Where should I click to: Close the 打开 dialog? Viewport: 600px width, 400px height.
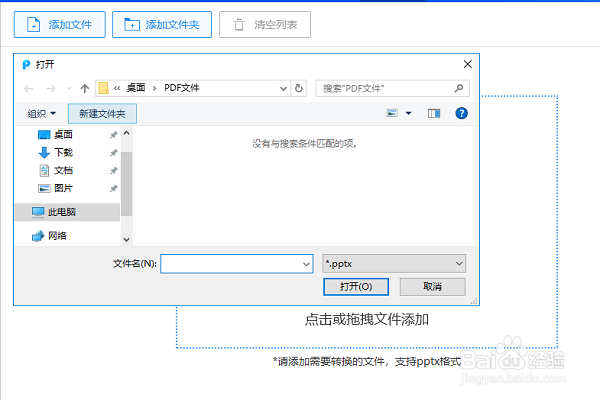tap(468, 64)
